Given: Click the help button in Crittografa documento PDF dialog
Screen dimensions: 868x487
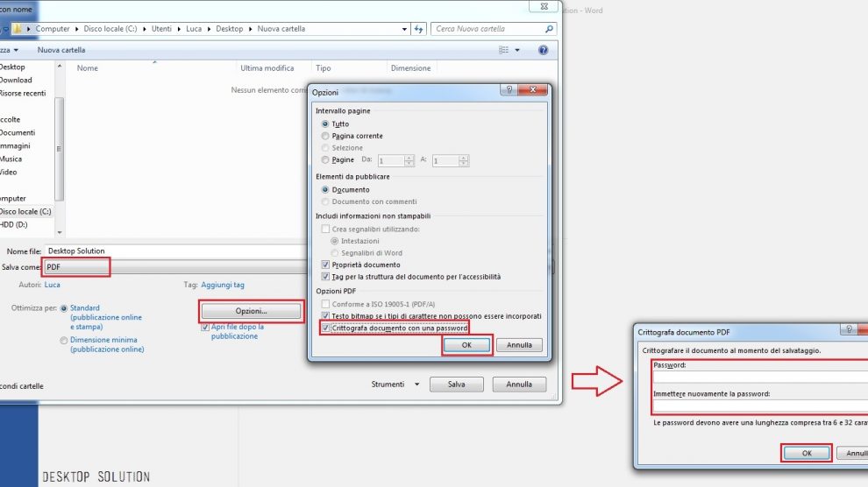Looking at the screenshot, I should tap(848, 329).
